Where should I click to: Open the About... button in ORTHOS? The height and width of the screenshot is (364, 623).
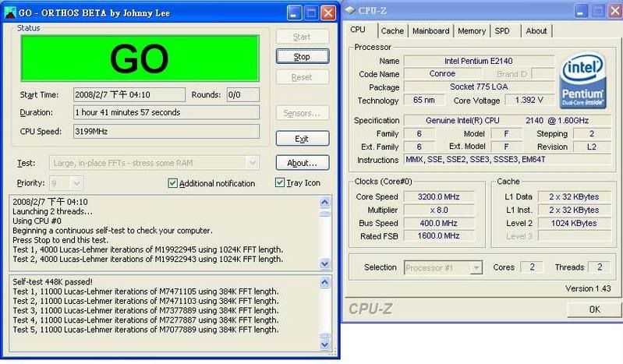coord(303,163)
